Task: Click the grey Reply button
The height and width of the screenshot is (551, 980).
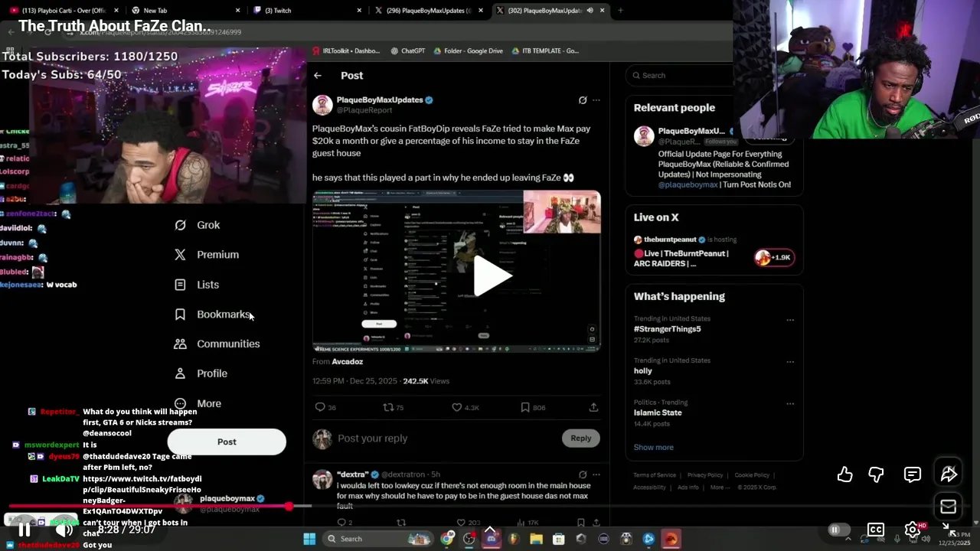Action: (x=581, y=439)
